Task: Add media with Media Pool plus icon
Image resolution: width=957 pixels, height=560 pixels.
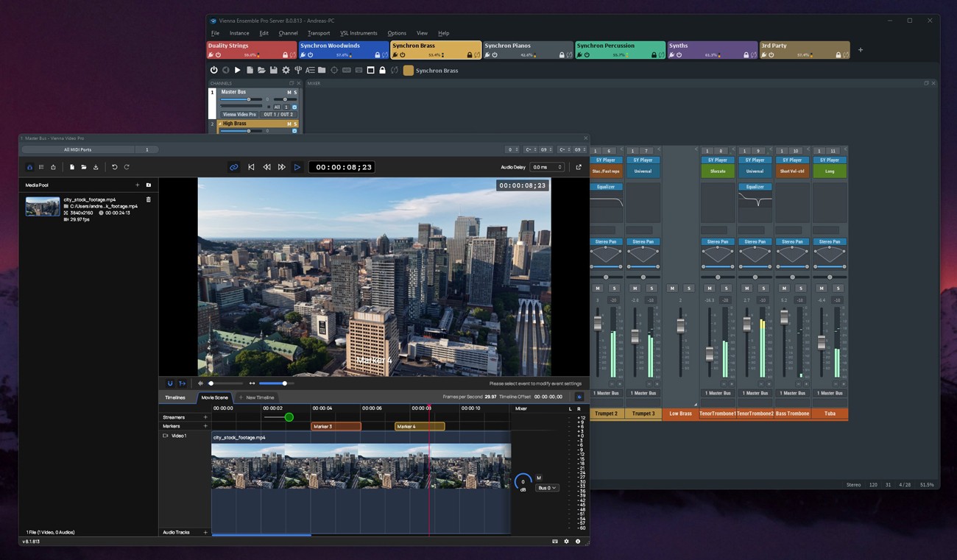Action: pyautogui.click(x=137, y=185)
